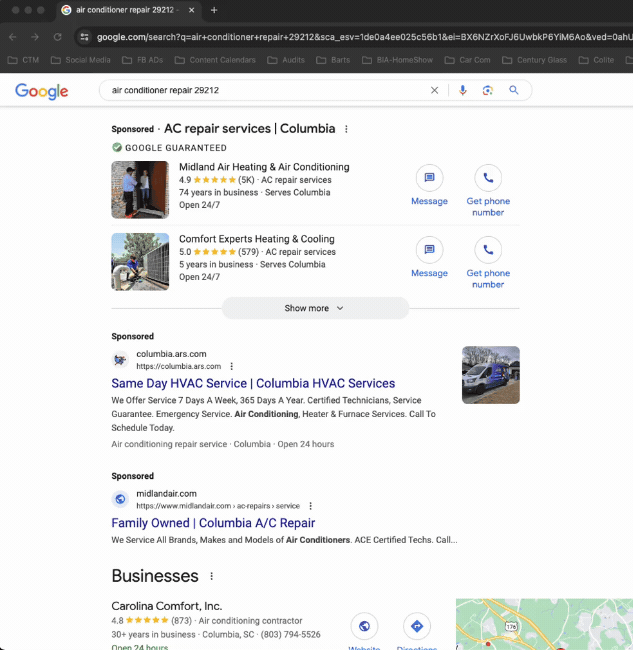Screen dimensions: 633x650
Task: Open the FB ADs bookmarks folder
Action: tap(143, 60)
